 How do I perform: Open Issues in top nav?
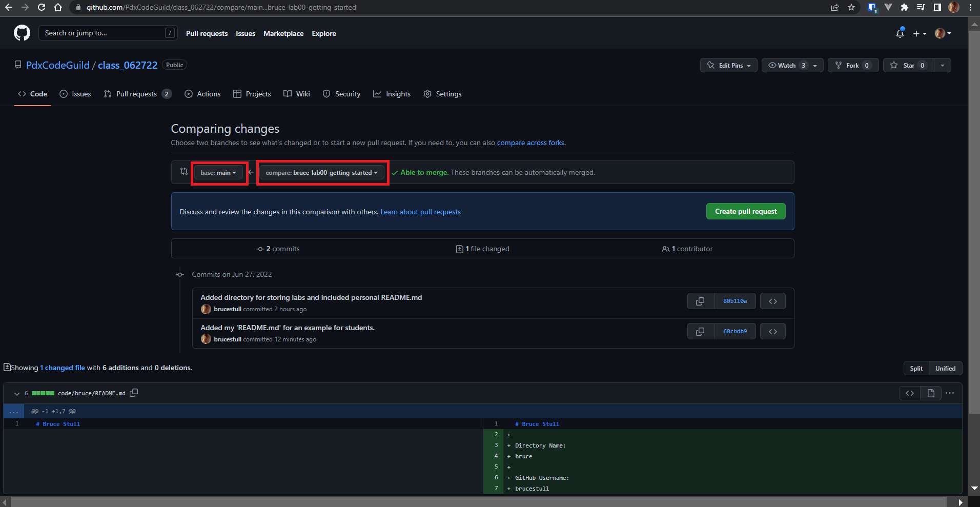246,33
